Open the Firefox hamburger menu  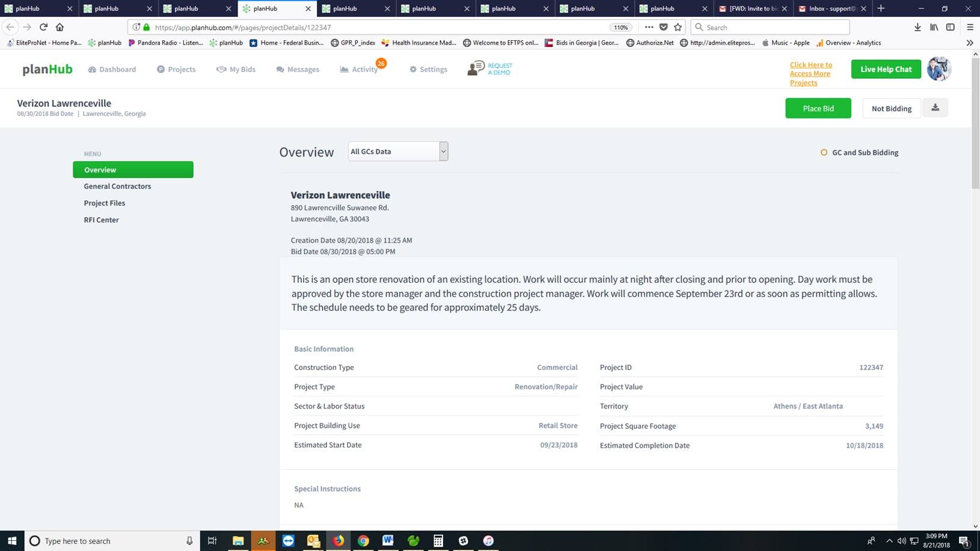(970, 27)
